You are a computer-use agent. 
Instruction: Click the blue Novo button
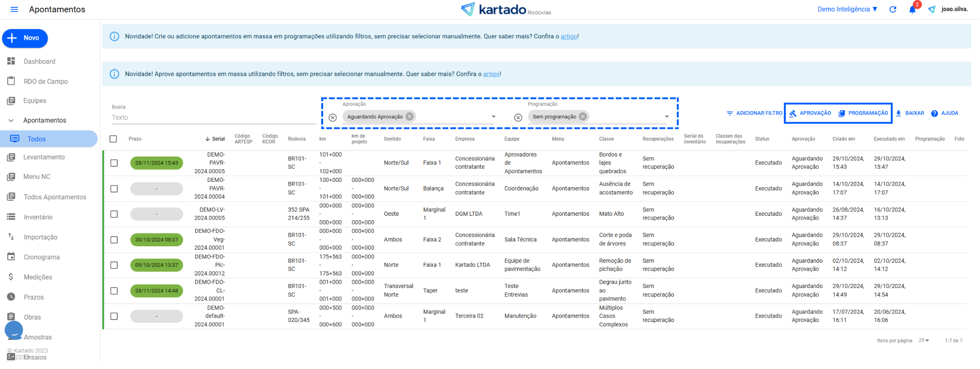point(25,38)
